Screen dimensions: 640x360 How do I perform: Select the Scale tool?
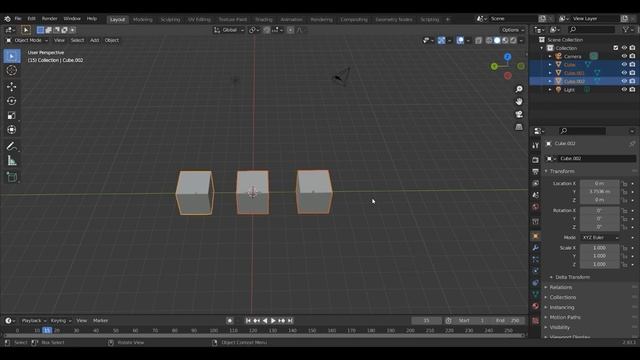tap(12, 116)
